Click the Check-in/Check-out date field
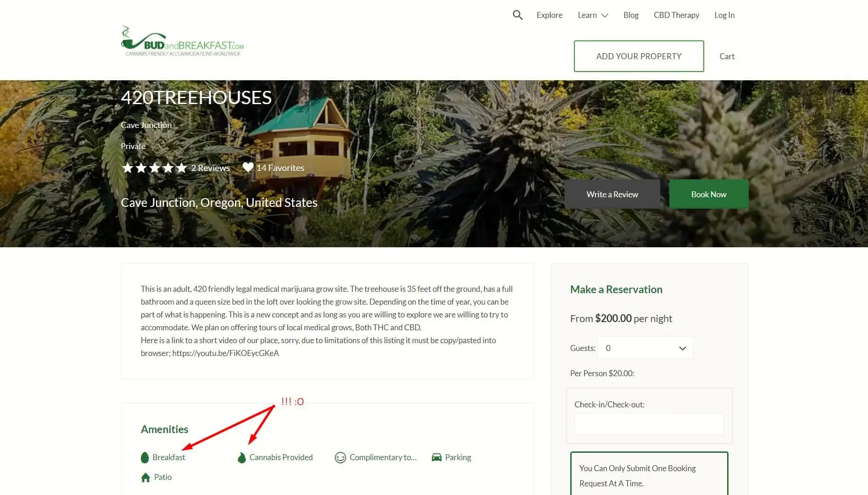 click(649, 424)
